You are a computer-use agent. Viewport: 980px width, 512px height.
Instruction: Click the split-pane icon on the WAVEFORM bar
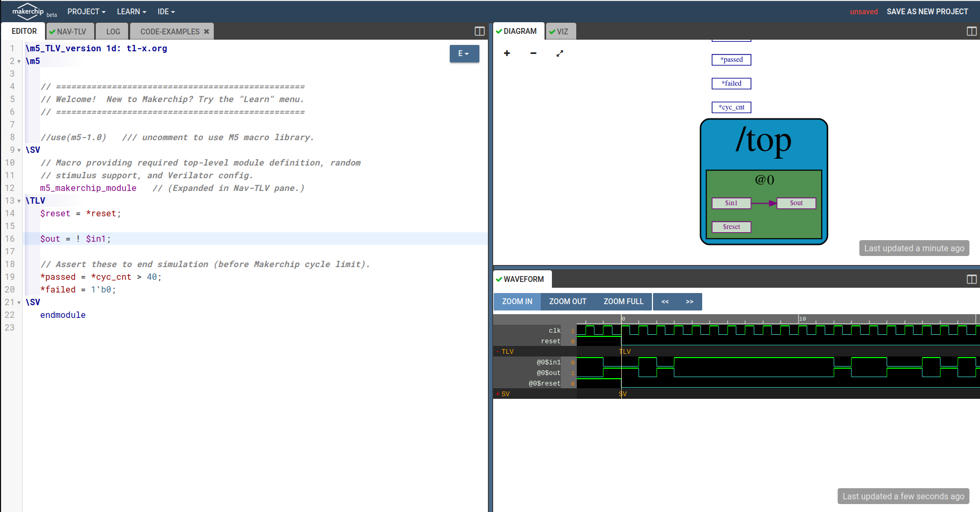(972, 279)
